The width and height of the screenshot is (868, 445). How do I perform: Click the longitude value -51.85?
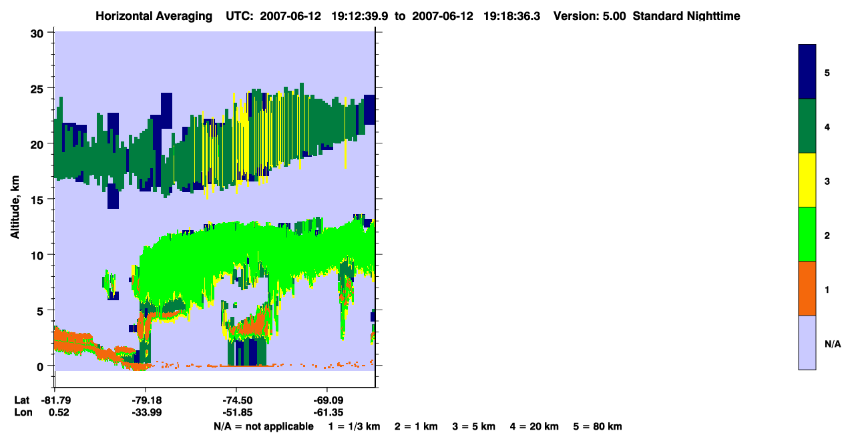[236, 412]
